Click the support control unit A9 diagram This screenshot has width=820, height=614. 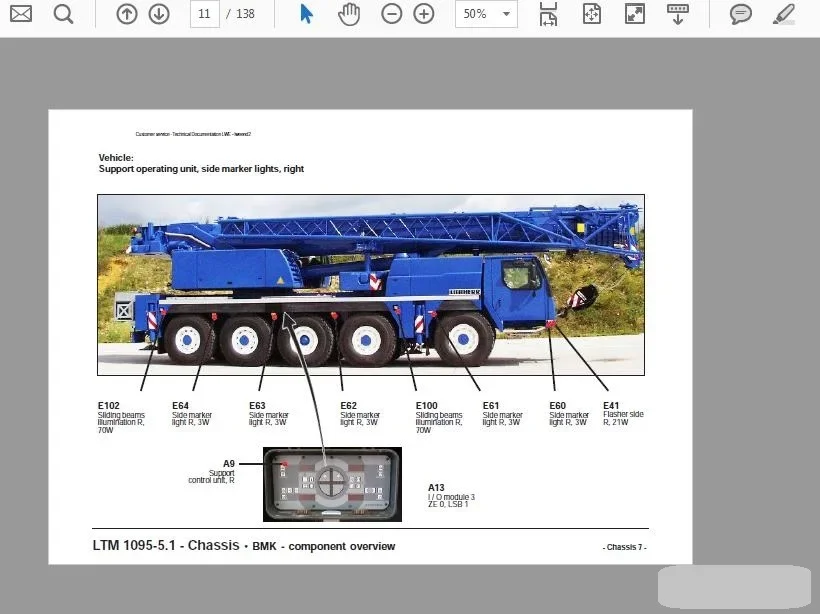coord(331,484)
